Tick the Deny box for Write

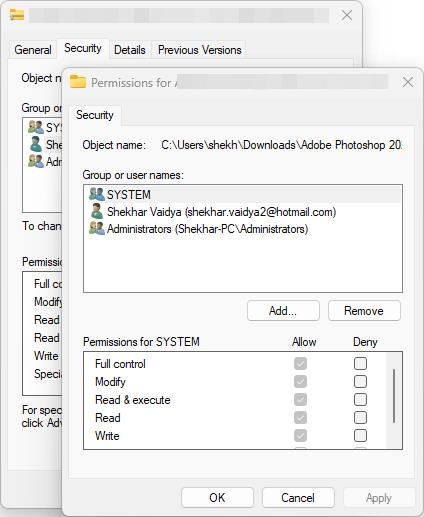[x=360, y=435]
